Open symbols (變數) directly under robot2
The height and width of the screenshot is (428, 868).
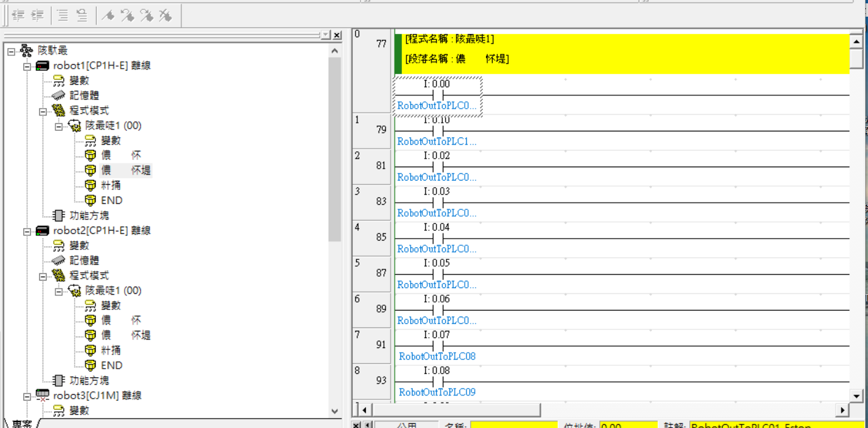[x=59, y=245]
